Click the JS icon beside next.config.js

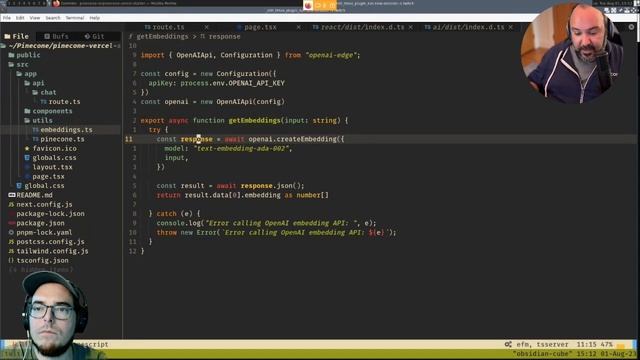click(x=11, y=204)
